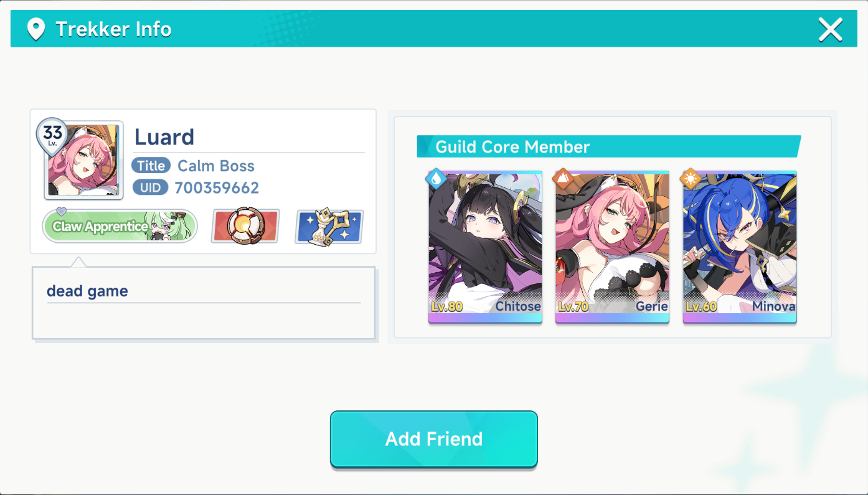Click the red lifebuoy honor badge
This screenshot has height=495, width=868.
click(x=245, y=225)
